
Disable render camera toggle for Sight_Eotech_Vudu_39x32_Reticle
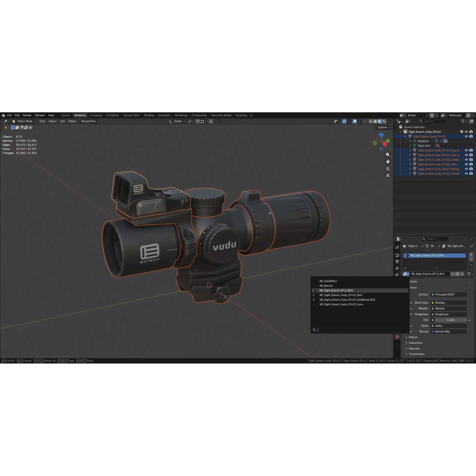[x=471, y=169]
